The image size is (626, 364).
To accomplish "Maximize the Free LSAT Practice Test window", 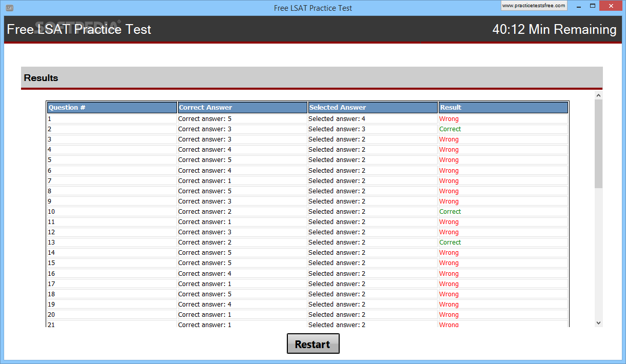I will tap(593, 6).
